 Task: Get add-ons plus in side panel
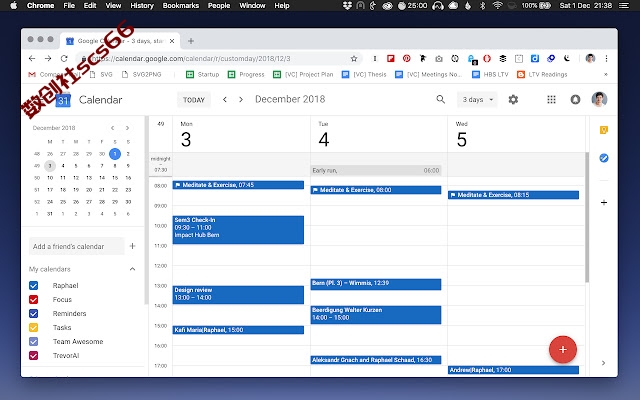(x=604, y=202)
